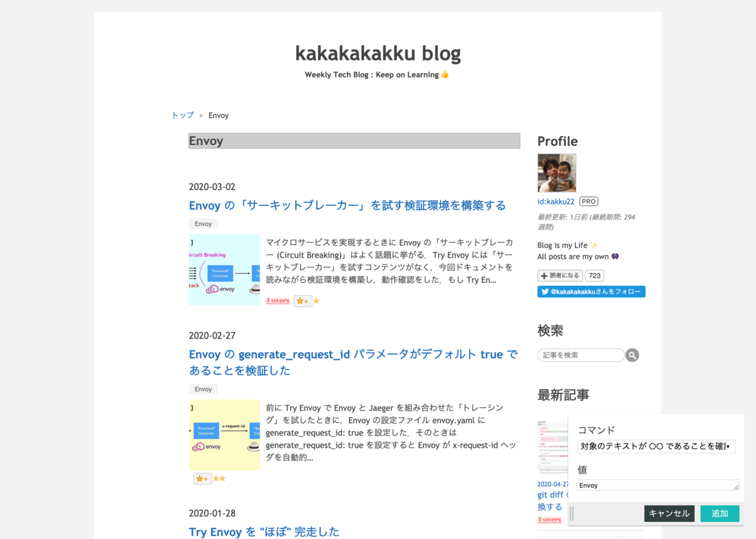The width and height of the screenshot is (756, 539).
Task: Click the 最終更新 status text
Action: (586, 222)
